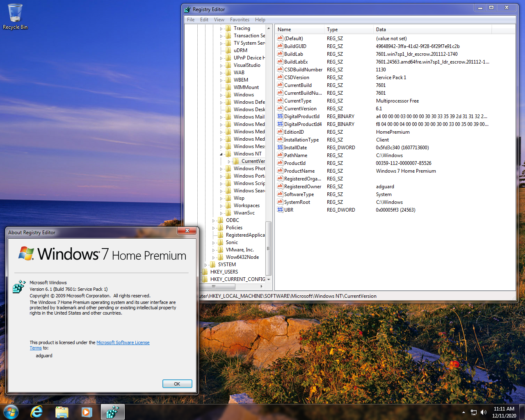Click the ProductName value icon
The image size is (525, 420).
pos(280,171)
